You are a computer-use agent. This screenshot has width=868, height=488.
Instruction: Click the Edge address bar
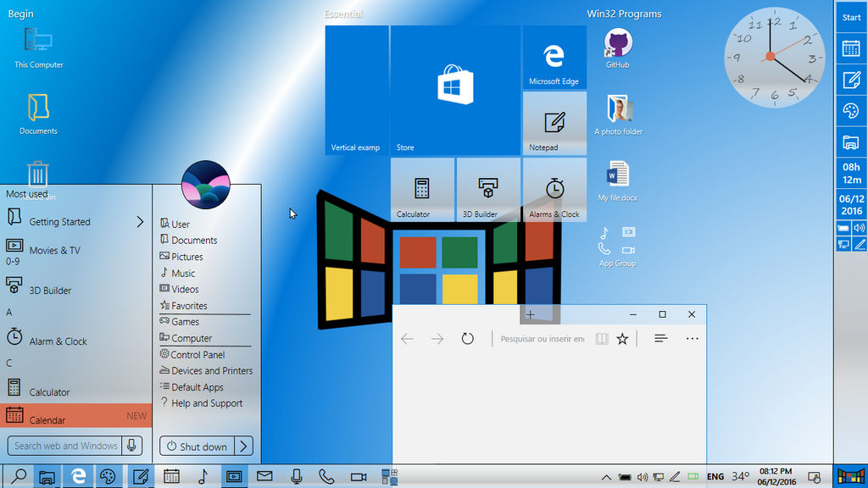(542, 339)
